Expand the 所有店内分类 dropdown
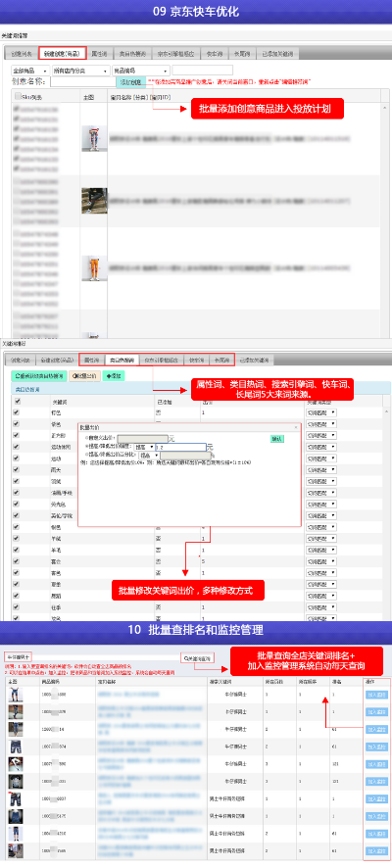Image resolution: width=392 pixels, height=868 pixels. [x=80, y=71]
